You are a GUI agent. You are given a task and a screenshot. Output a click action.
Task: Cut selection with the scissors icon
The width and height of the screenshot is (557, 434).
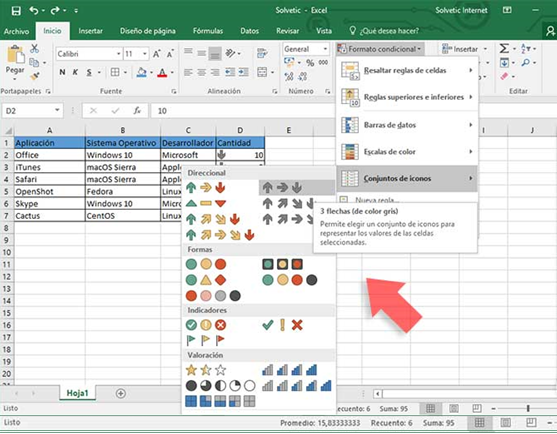34,49
